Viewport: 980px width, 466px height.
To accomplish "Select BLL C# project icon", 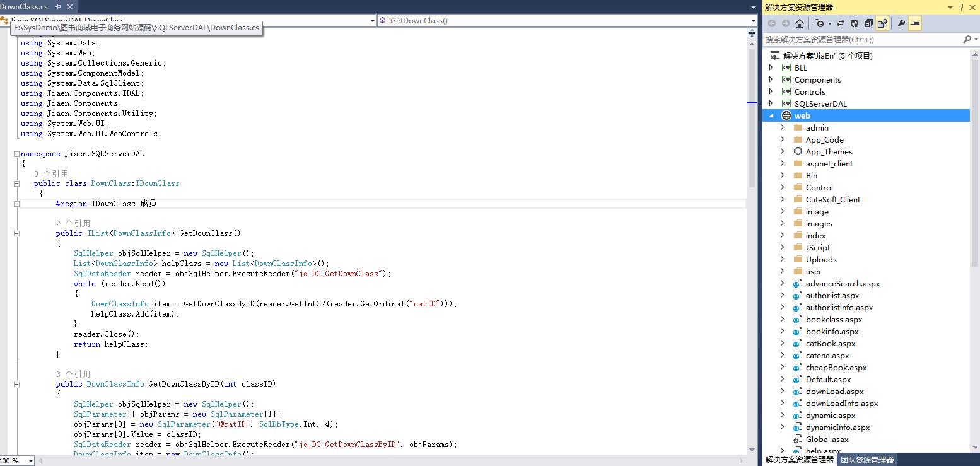I will [x=786, y=67].
